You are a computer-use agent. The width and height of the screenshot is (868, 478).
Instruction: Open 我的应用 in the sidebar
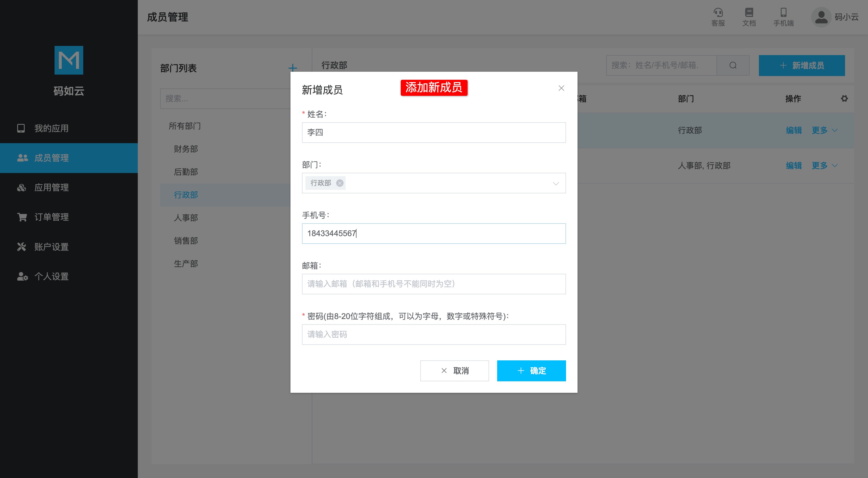click(x=69, y=128)
